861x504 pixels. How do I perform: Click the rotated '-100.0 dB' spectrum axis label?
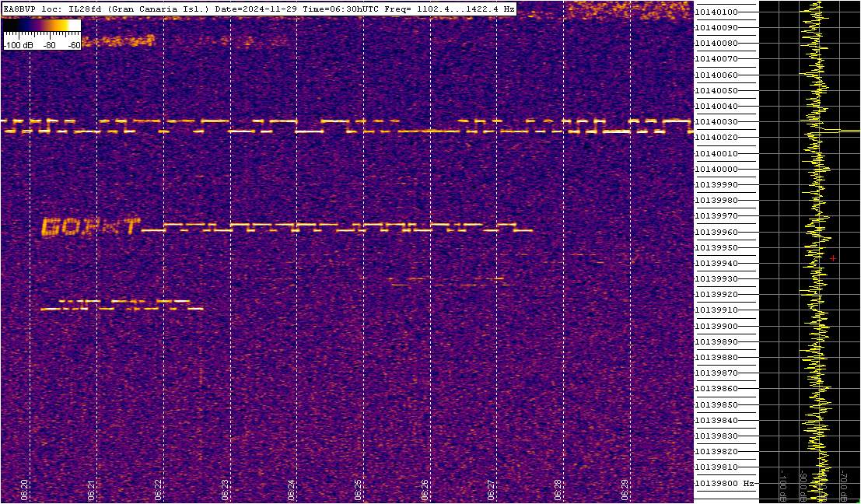click(782, 485)
